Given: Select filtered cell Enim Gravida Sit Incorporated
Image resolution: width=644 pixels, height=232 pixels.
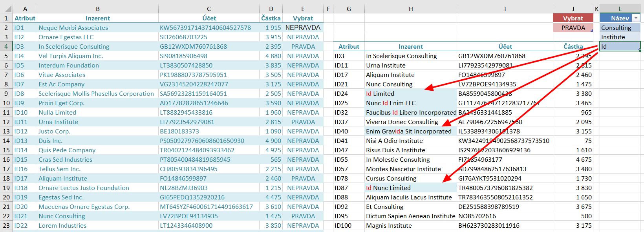Looking at the screenshot, I should click(x=411, y=131).
